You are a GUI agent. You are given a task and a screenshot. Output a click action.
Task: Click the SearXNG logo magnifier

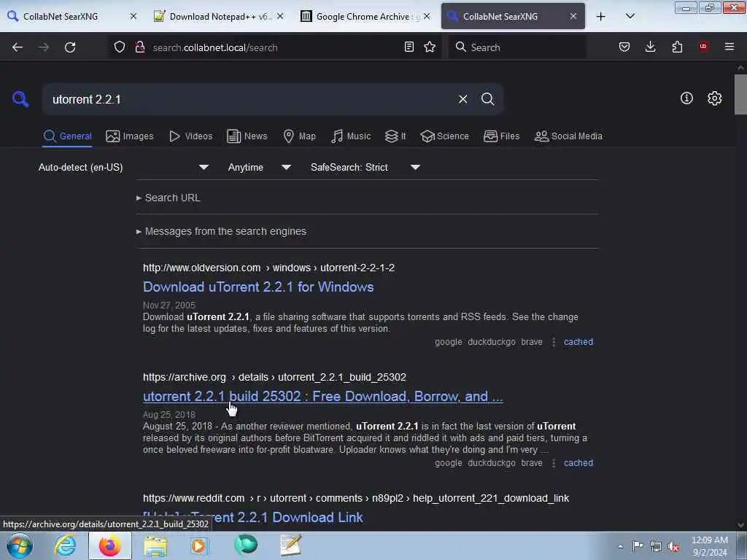pos(20,99)
